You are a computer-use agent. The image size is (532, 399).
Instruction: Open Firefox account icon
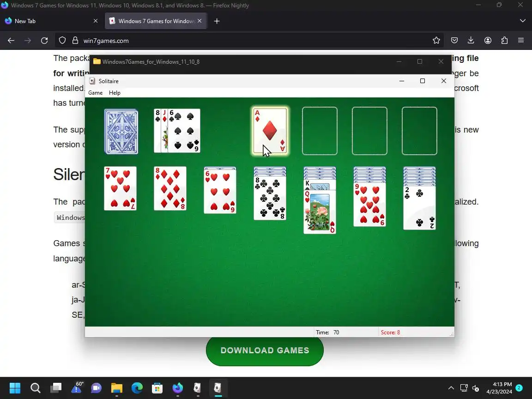coord(488,41)
